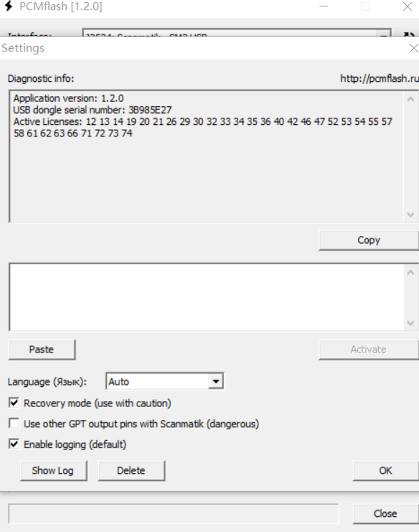Click the Settings dialog title
This screenshot has height=532, width=419.
pyautogui.click(x=23, y=48)
